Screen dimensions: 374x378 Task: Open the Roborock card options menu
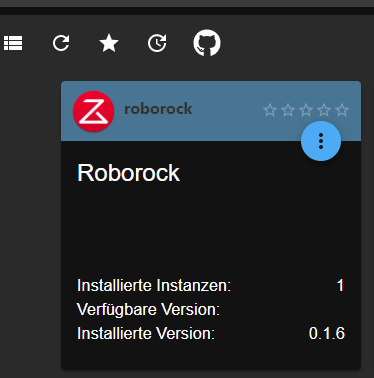click(x=321, y=141)
